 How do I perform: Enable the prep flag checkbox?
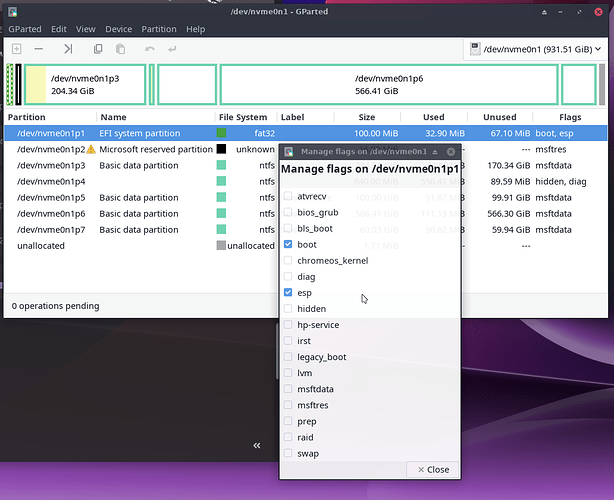288,421
